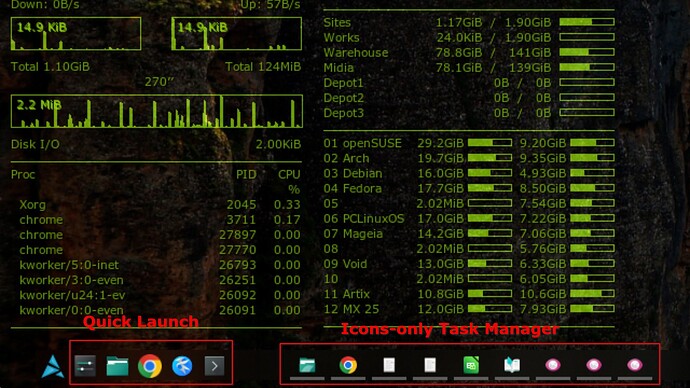Click the 12 MX 25 entry
The height and width of the screenshot is (388, 690).
[x=351, y=309]
